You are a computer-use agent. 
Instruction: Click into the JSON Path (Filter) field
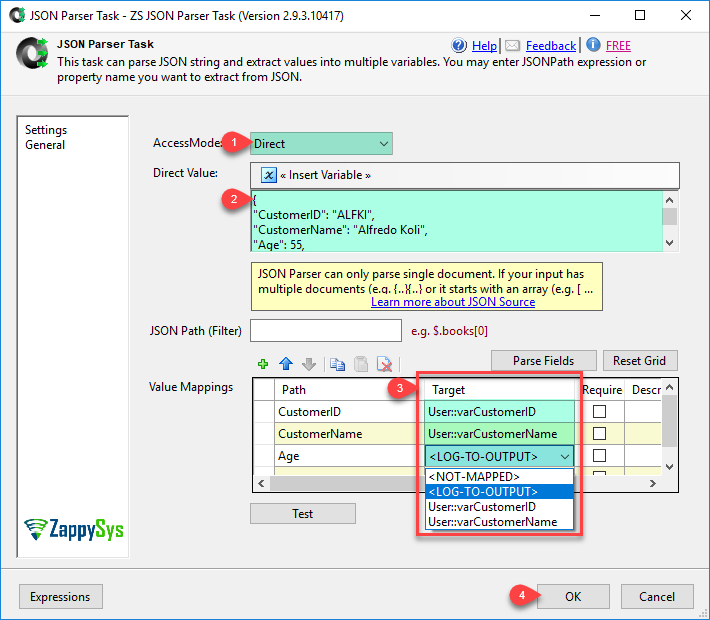tap(326, 331)
